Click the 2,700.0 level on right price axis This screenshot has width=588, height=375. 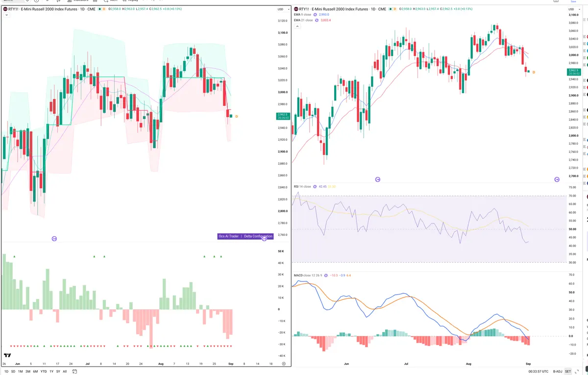pyautogui.click(x=572, y=176)
